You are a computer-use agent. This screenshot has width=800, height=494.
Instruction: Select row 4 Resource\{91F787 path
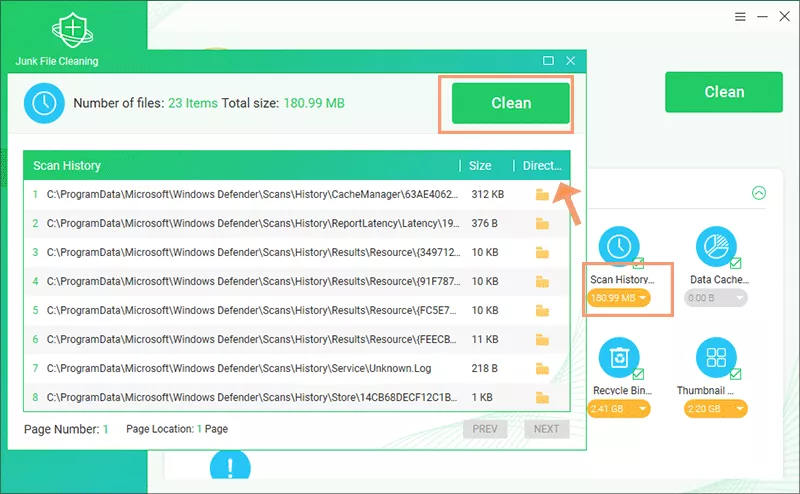pos(254,282)
